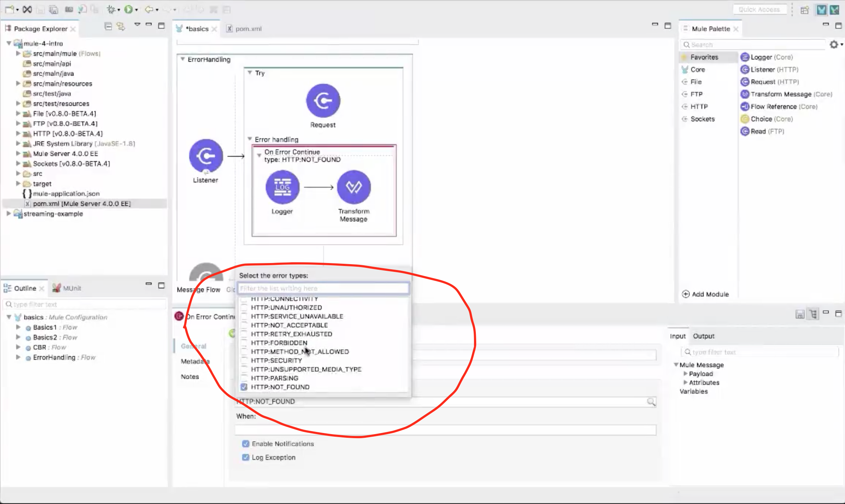Toggle the Enable Notifications checkbox
Viewport: 845px width, 504px height.
(245, 444)
